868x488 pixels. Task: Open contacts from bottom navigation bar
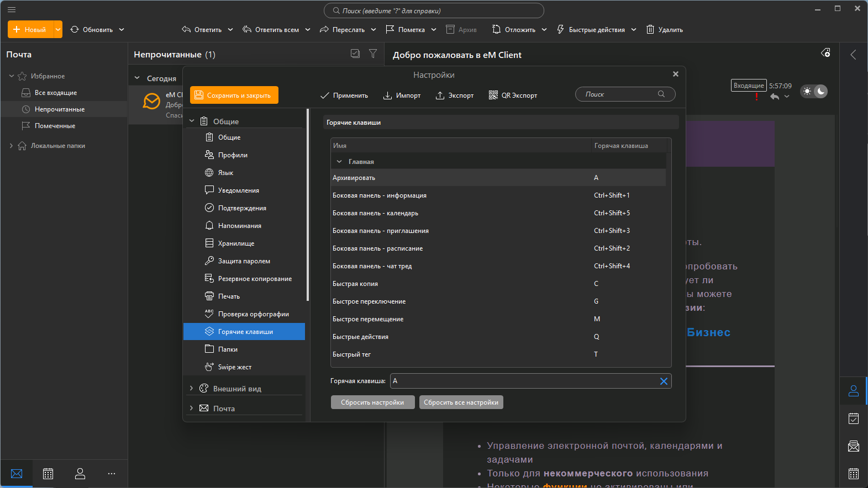pyautogui.click(x=80, y=474)
